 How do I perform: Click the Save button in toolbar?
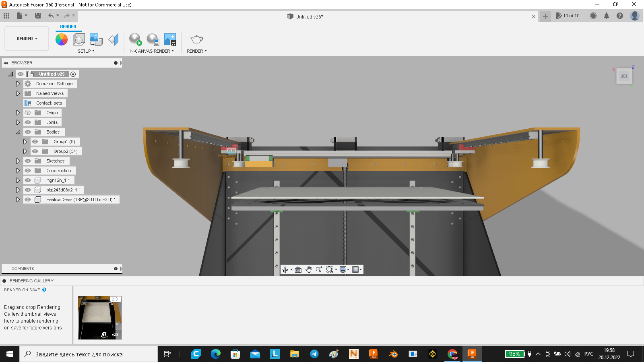(x=38, y=16)
